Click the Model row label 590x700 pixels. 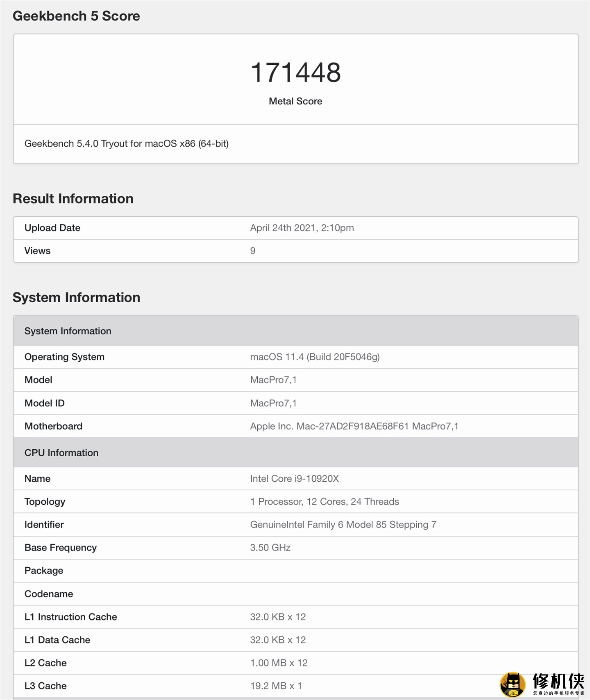point(39,380)
